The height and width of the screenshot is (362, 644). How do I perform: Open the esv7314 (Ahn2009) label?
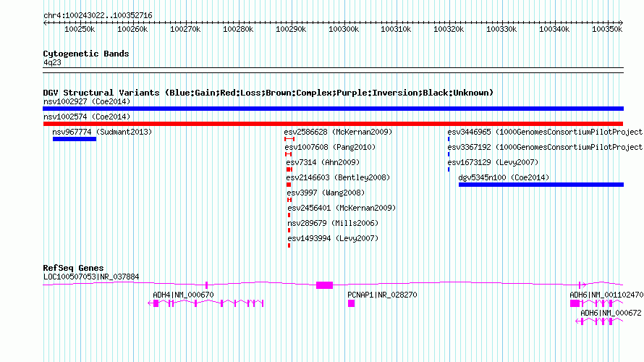[x=323, y=162]
